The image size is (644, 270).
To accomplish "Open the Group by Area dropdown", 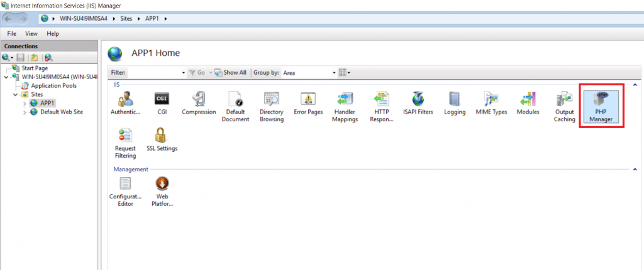I will click(309, 73).
